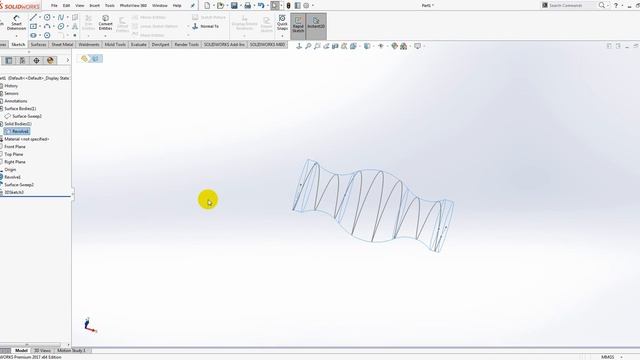This screenshot has width=640, height=360.
Task: Open the Help menu
Action: 177,6
